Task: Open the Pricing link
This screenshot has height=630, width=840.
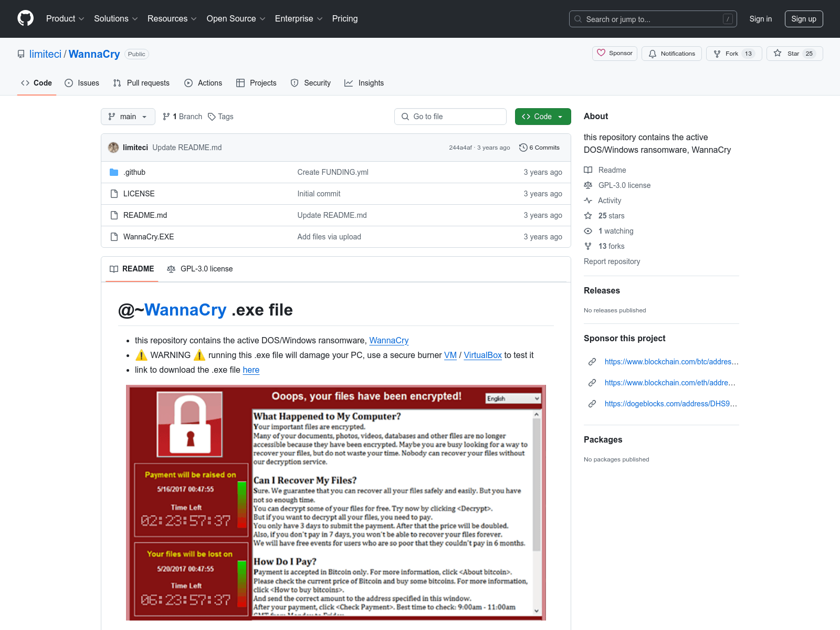Action: (x=345, y=18)
